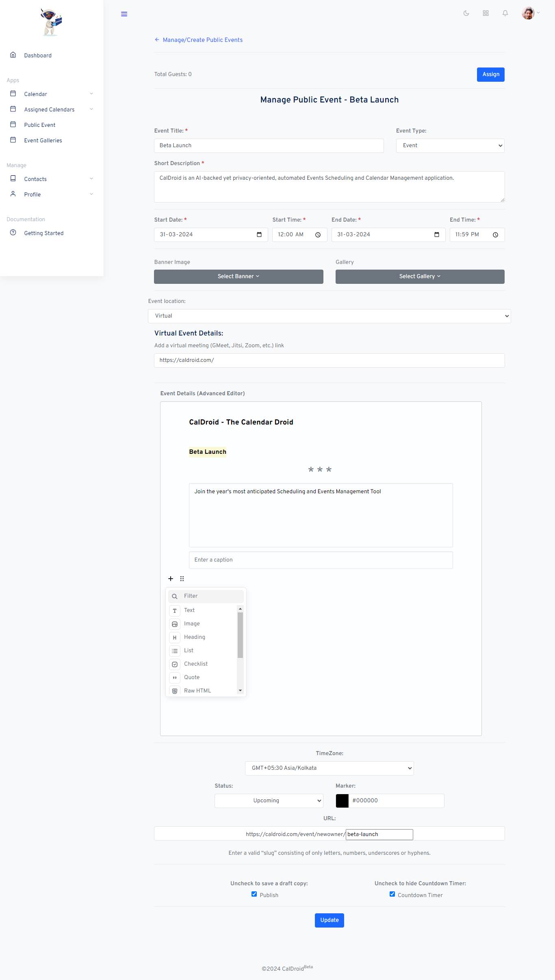Click the Update button
Screen dimensions: 555x980
pyautogui.click(x=330, y=920)
